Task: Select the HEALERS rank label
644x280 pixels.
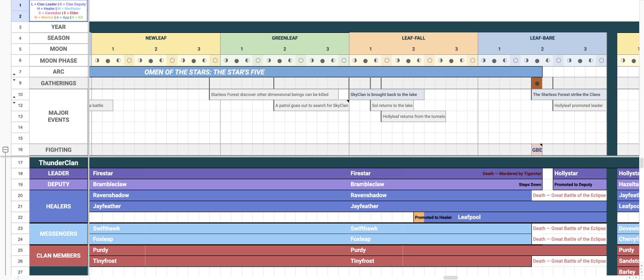Action: pyautogui.click(x=58, y=206)
